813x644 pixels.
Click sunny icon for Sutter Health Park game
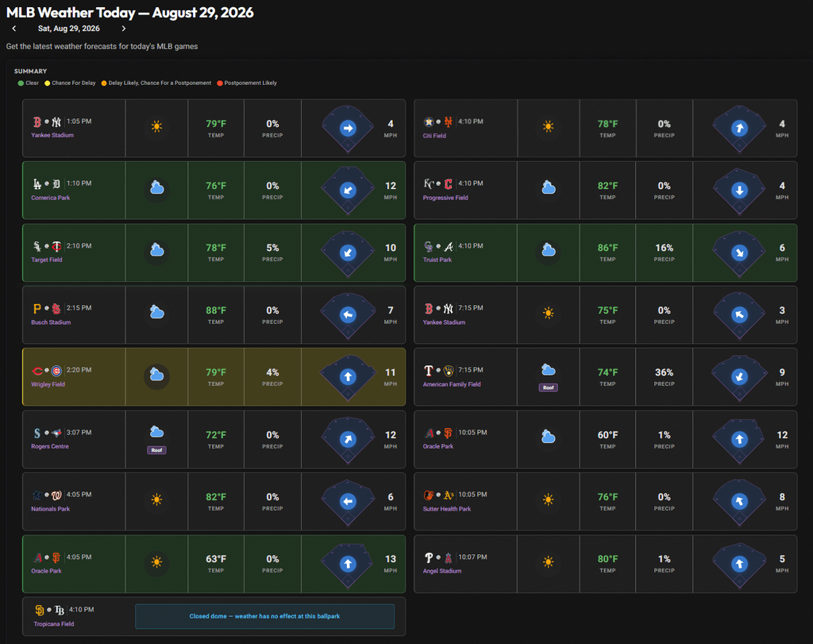(548, 499)
